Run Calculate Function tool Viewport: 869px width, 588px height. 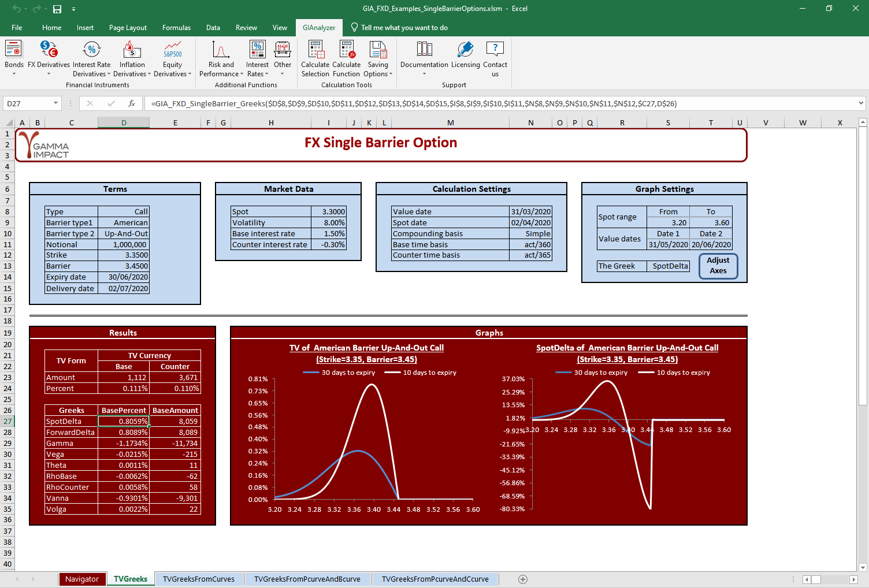(347, 58)
